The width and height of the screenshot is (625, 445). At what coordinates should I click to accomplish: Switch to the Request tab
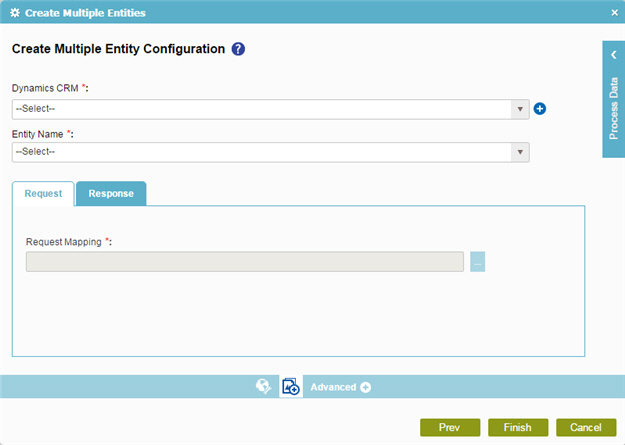tap(43, 194)
